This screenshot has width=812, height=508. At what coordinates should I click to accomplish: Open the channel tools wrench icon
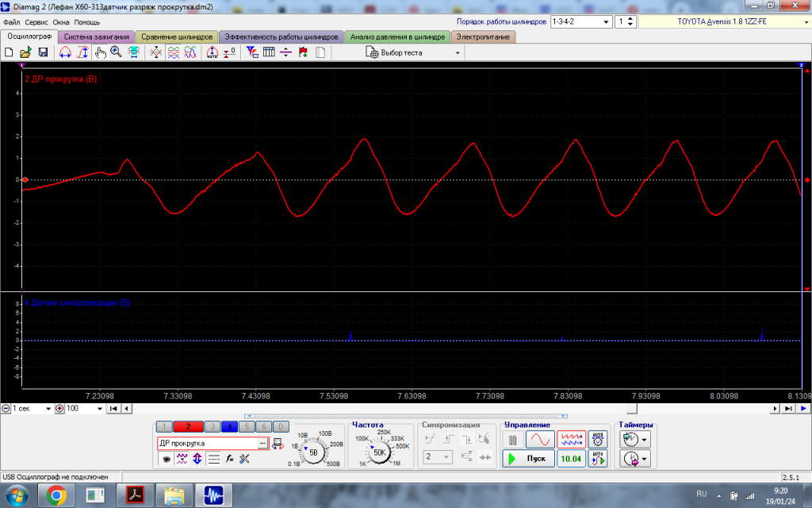tap(244, 459)
